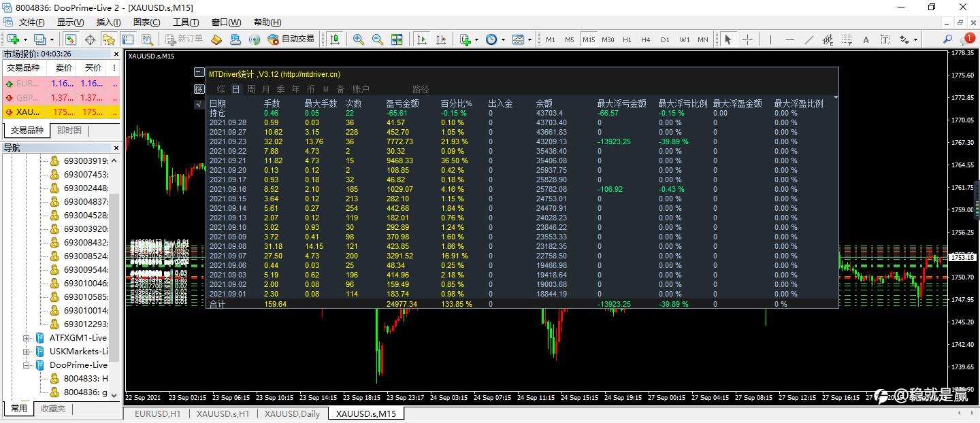Switch timeframe to H4

[646, 39]
